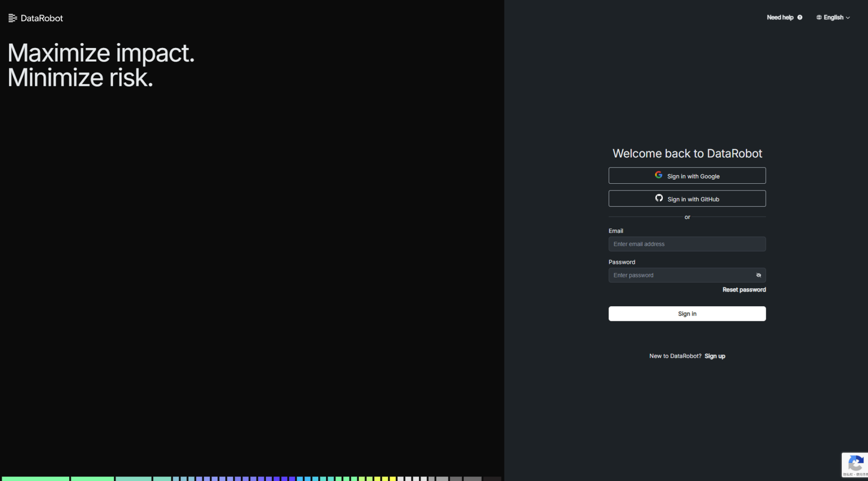Click the Welcome back to DataRobot heading
The image size is (868, 481).
[687, 153]
